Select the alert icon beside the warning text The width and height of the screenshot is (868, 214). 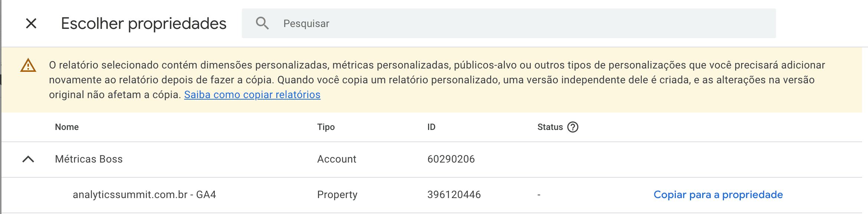(27, 66)
